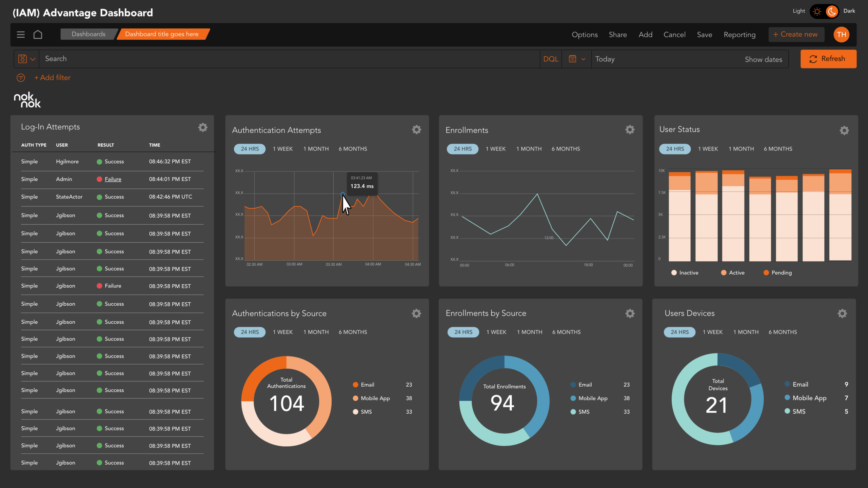Select Dark mode moon toggle
868x488 pixels.
coord(832,12)
